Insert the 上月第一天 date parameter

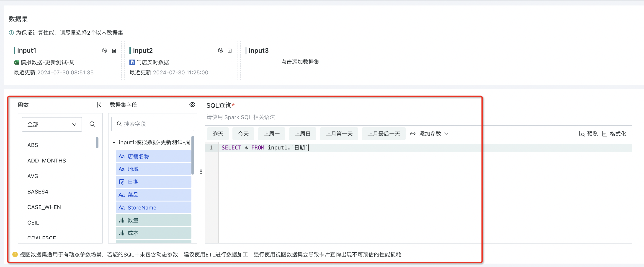tap(339, 134)
